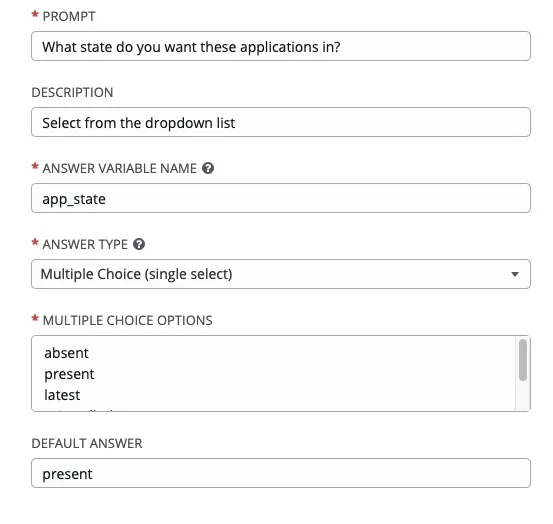
Task: Place cursor on the absent option line
Action: click(x=66, y=353)
